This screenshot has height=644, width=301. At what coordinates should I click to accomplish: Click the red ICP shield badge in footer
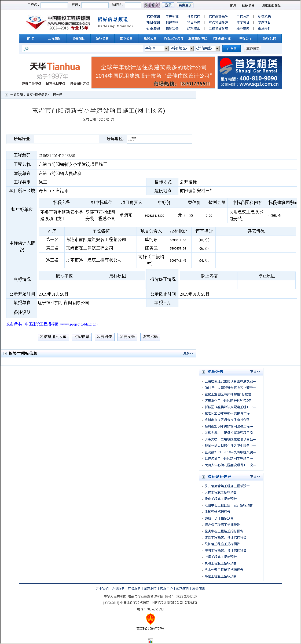point(150,619)
